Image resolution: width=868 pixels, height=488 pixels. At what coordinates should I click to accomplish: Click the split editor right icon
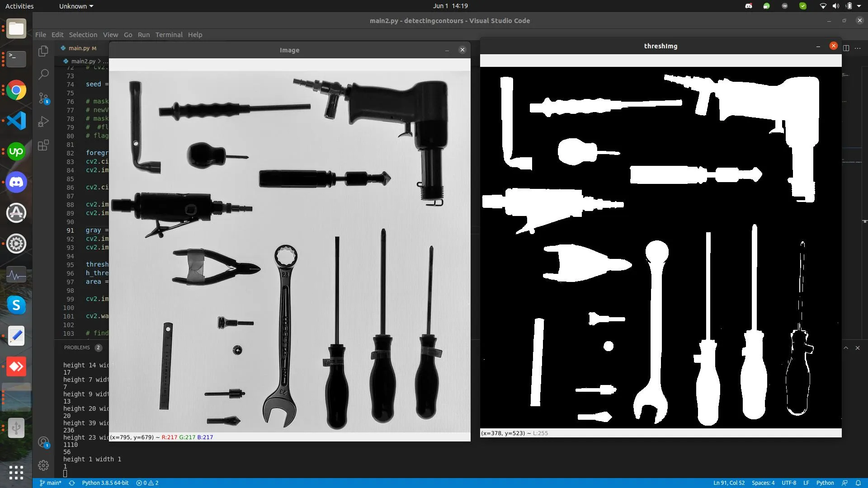click(846, 48)
